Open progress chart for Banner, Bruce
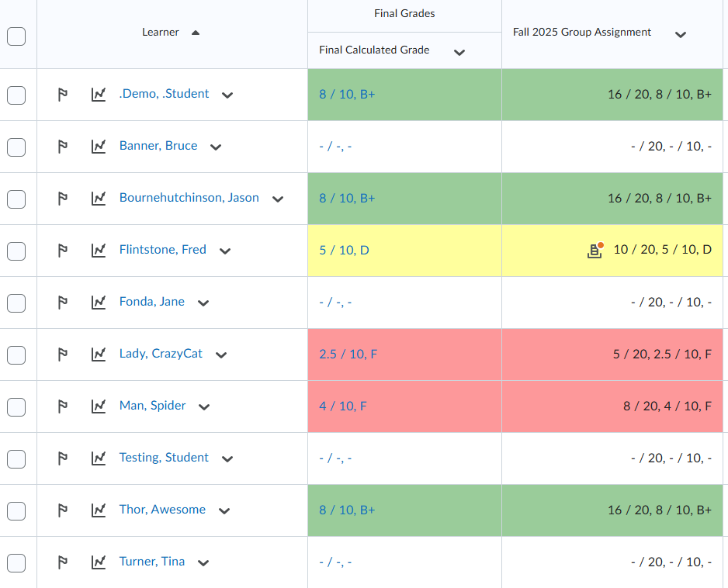The image size is (728, 588). click(x=99, y=147)
